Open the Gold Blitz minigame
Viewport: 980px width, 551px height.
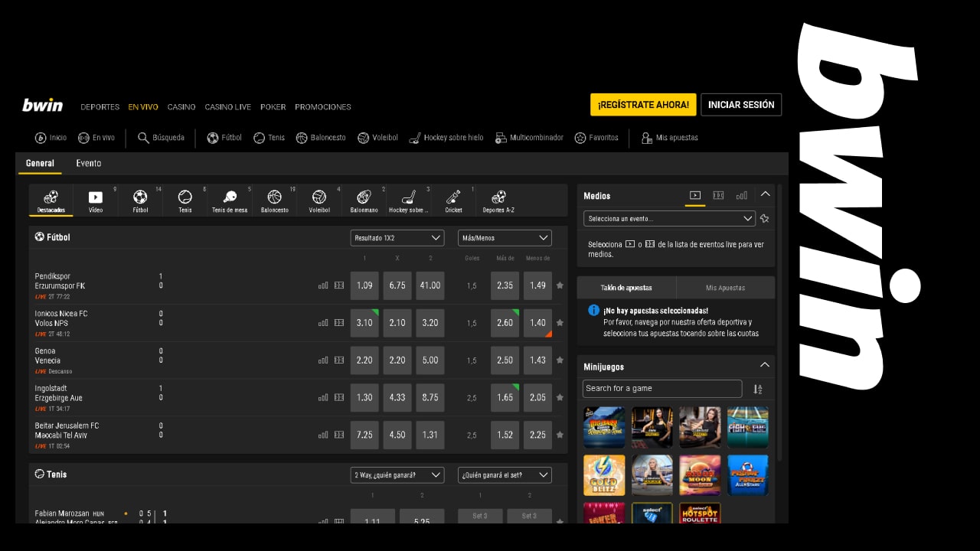click(x=604, y=475)
